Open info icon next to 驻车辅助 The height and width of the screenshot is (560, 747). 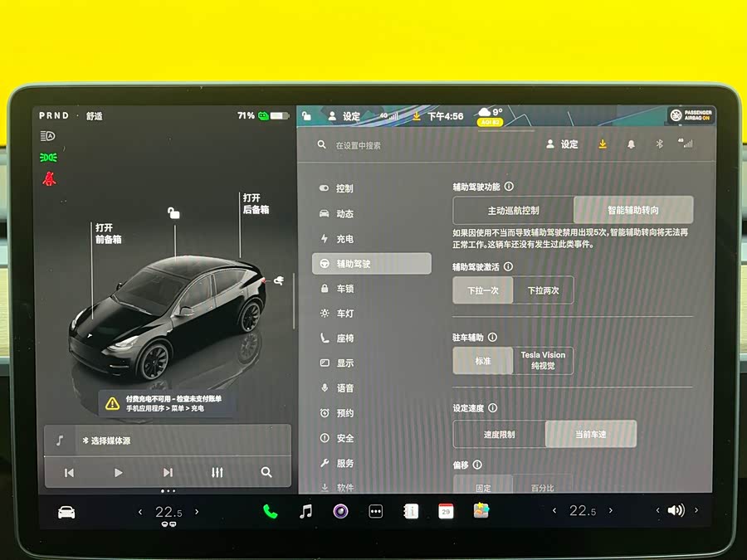[492, 337]
